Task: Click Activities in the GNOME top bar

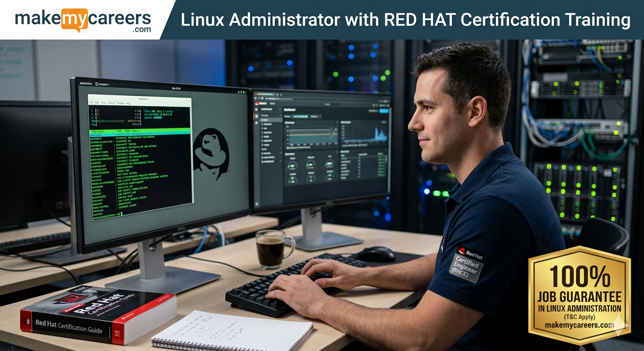Action: (x=86, y=83)
